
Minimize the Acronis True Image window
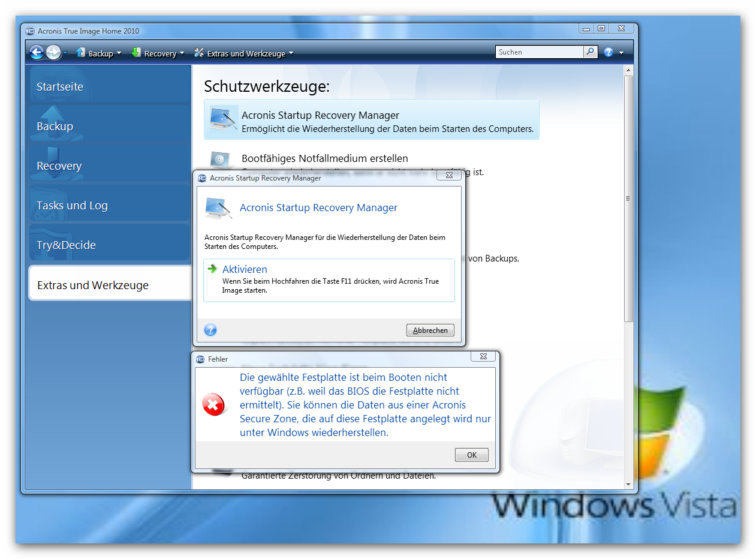point(586,28)
